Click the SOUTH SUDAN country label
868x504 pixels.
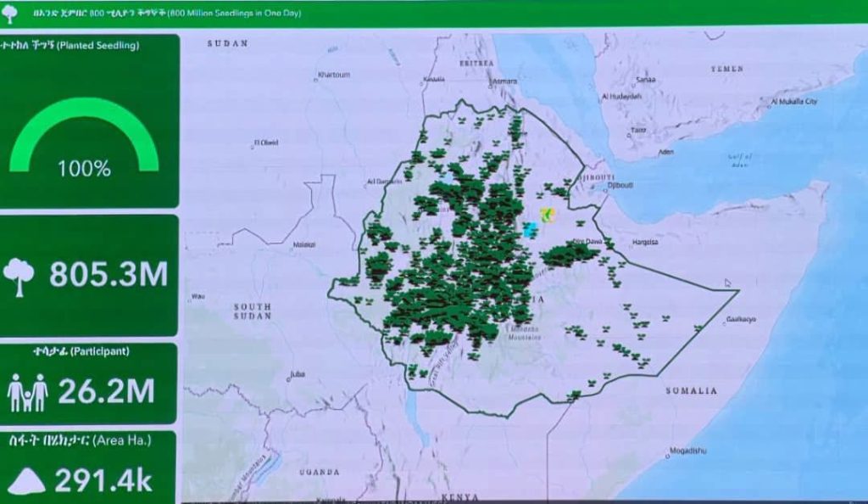253,311
